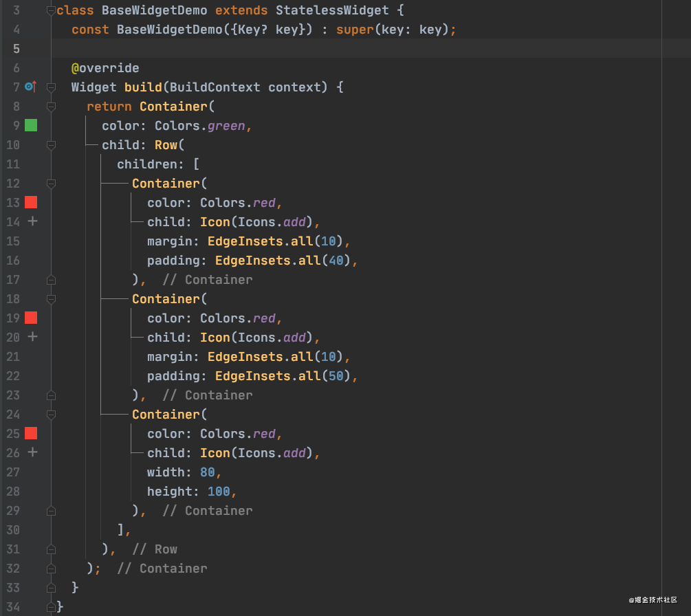Viewport: 691px width, 616px height.
Task: Click the width value 80
Action: pyautogui.click(x=207, y=472)
